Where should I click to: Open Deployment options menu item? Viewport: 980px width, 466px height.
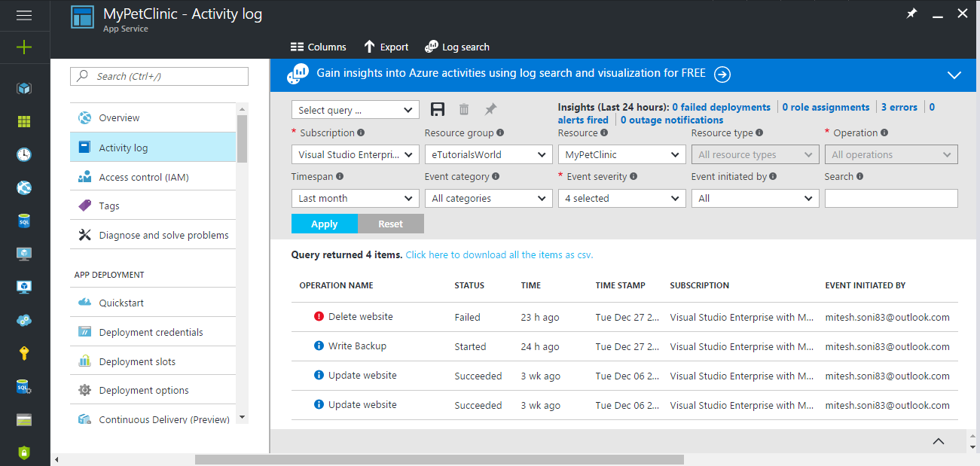(x=153, y=390)
